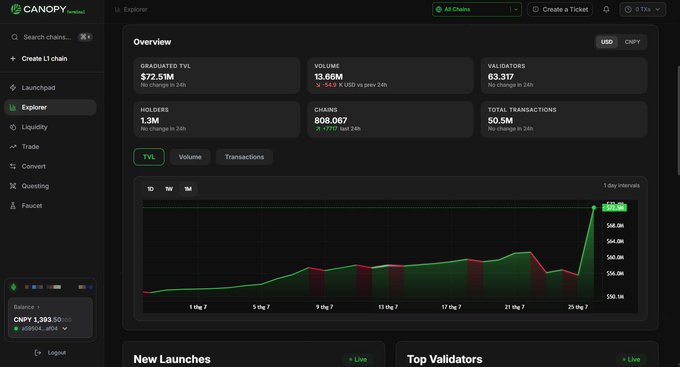This screenshot has width=680, height=367.
Task: Navigate to Liquidity section
Action: [x=50, y=127]
